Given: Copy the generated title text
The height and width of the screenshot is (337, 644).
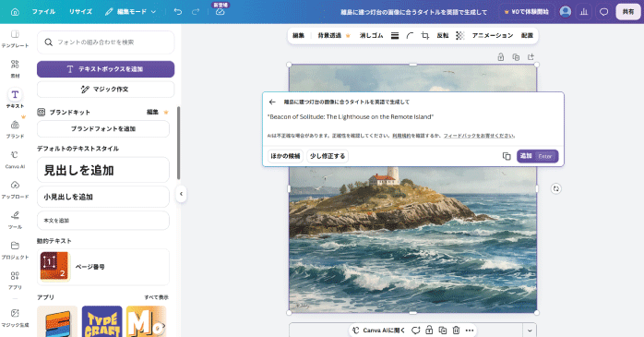Looking at the screenshot, I should 507,156.
